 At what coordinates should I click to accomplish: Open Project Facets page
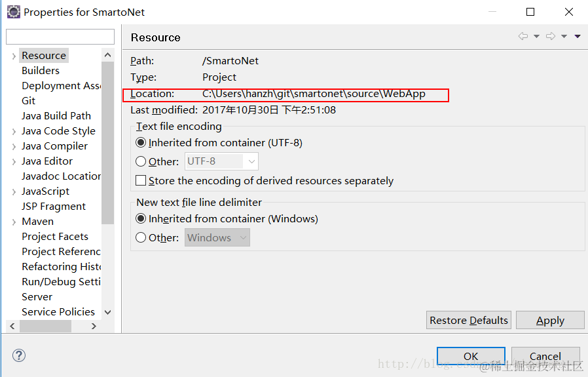pos(55,237)
